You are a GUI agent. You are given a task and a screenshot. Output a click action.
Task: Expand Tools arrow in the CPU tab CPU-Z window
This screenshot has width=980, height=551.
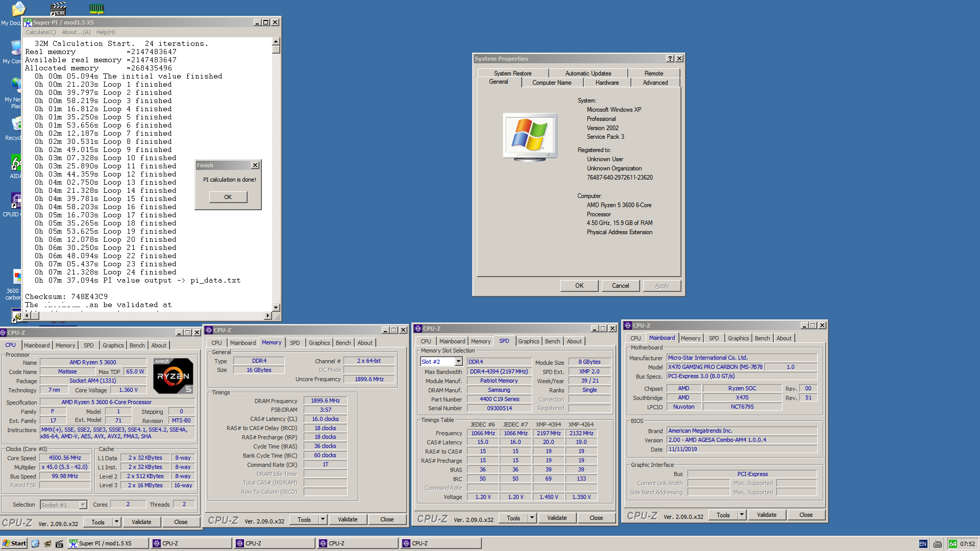click(116, 522)
